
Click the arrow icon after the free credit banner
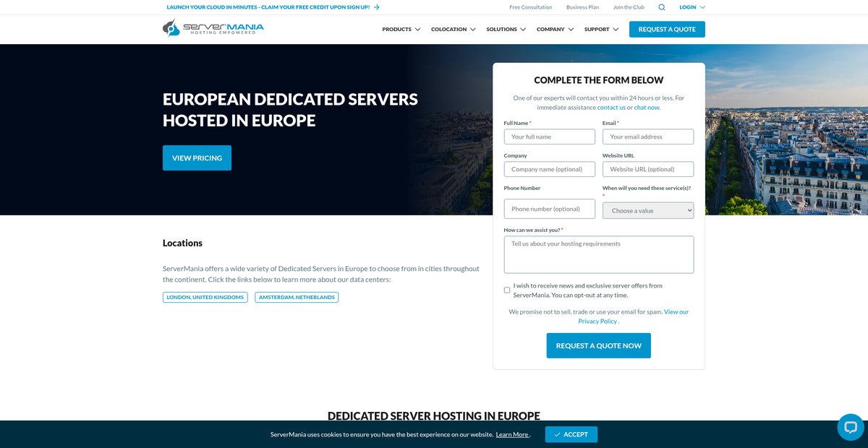pyautogui.click(x=377, y=7)
